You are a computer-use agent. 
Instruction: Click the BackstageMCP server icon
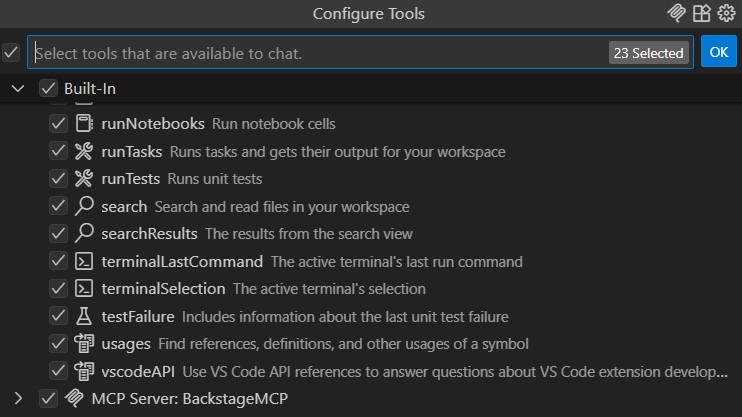click(x=74, y=399)
